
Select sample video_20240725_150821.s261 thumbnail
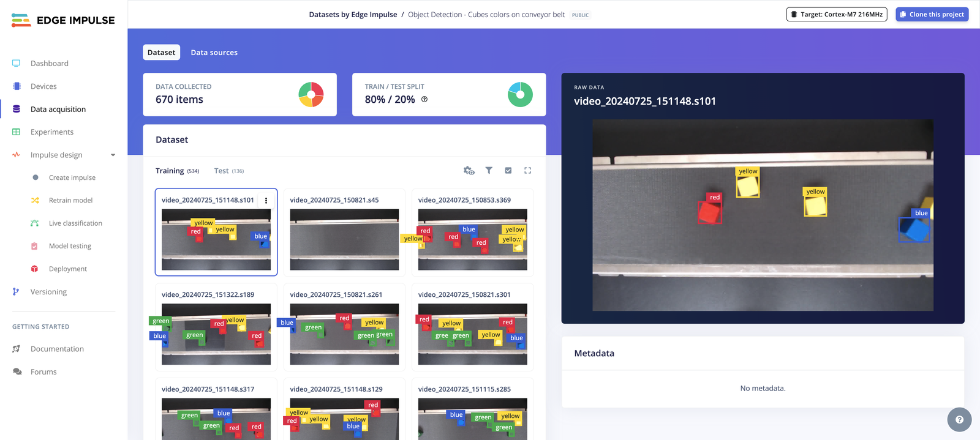click(344, 334)
